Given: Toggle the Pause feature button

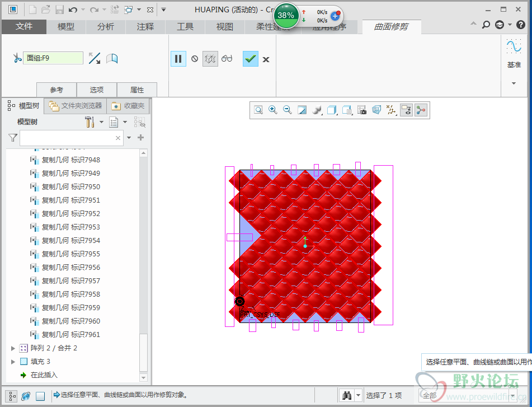Looking at the screenshot, I should 178,59.
